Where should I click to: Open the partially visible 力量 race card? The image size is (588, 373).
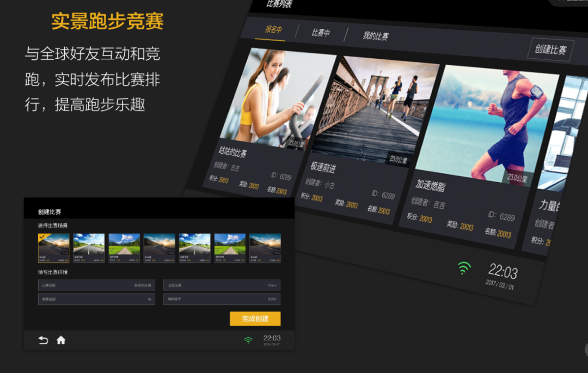click(x=554, y=165)
